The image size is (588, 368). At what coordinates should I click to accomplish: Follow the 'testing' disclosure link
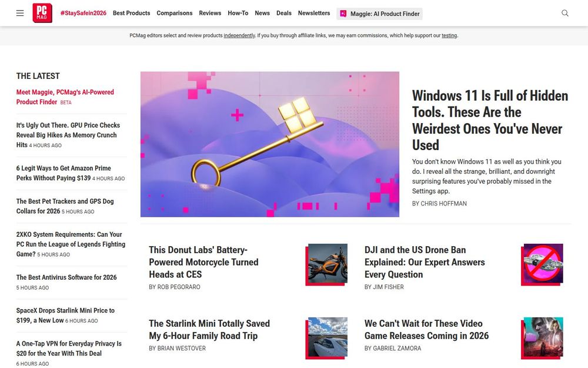click(x=449, y=36)
